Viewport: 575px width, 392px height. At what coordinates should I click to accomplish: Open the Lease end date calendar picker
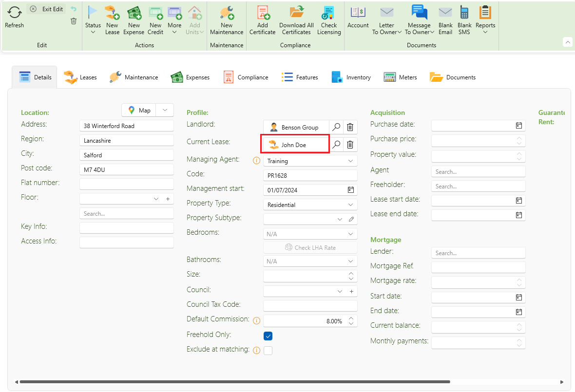(519, 215)
